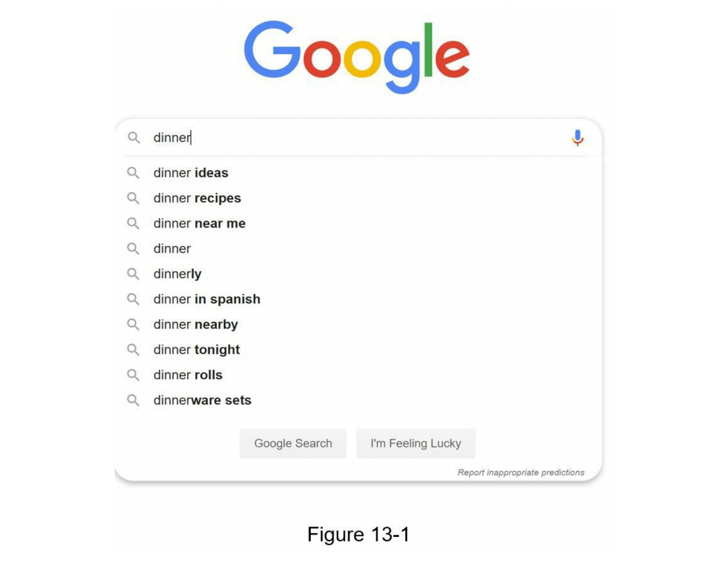Click magnifier icon beside 'dinner recipes'
Screen dimensions: 728x570
133,198
